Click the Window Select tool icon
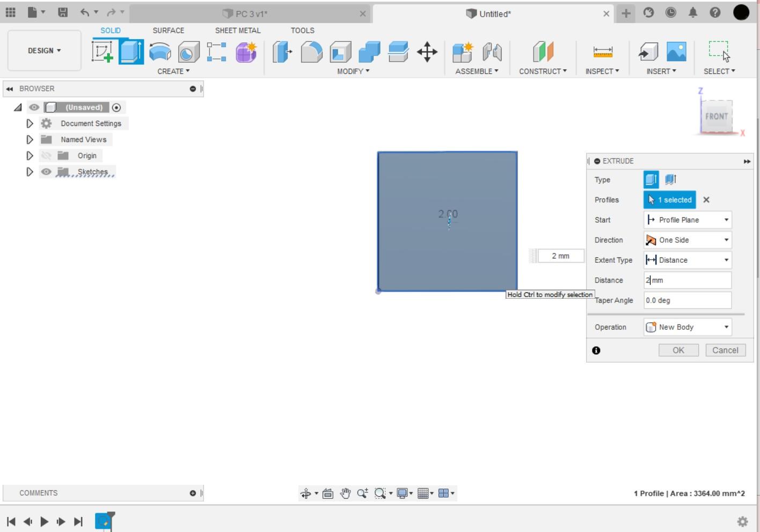This screenshot has height=532, width=760. [719, 52]
